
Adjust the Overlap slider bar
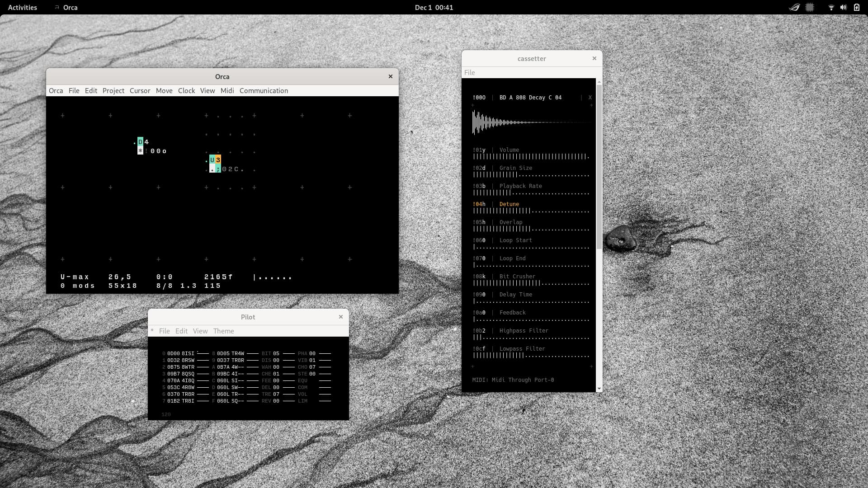tap(531, 229)
